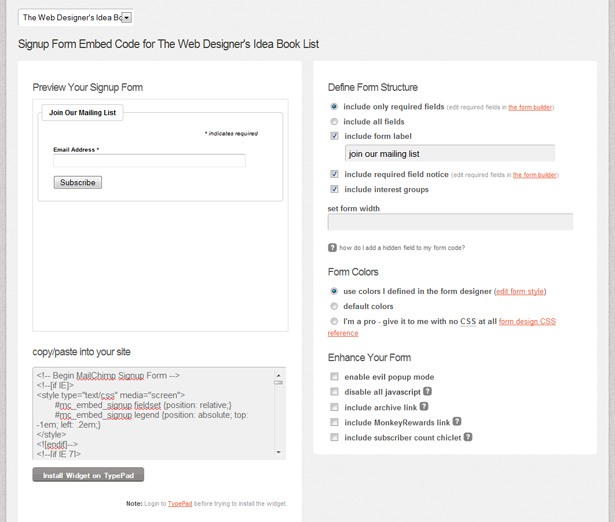Click code box scrollbar down arrow
Viewport: 615px width, 522px height.
pyautogui.click(x=278, y=452)
